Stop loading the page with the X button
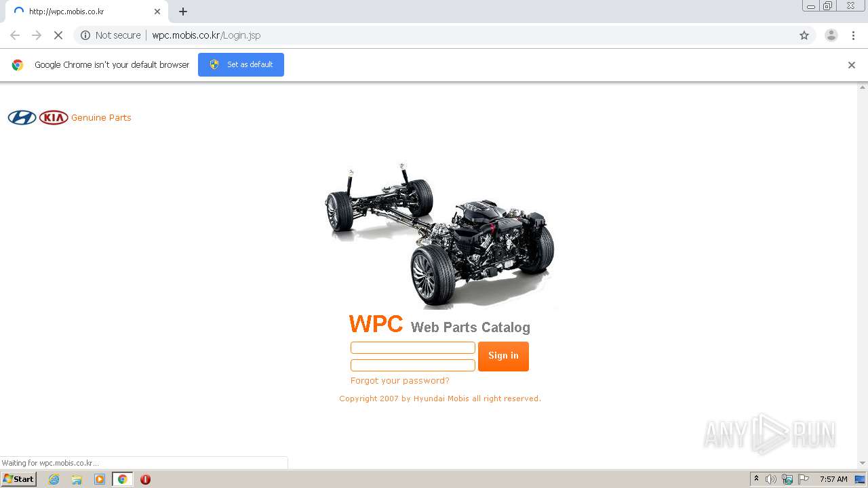Viewport: 868px width, 488px height. (58, 35)
